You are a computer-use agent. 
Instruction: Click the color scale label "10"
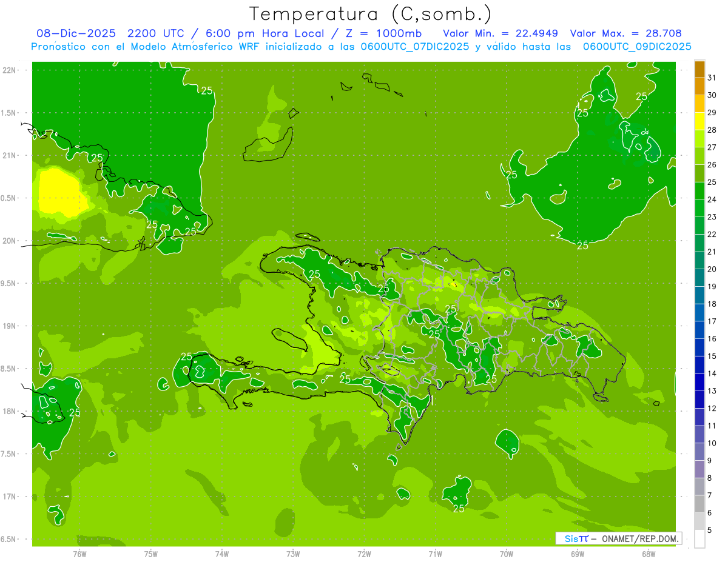[712, 443]
